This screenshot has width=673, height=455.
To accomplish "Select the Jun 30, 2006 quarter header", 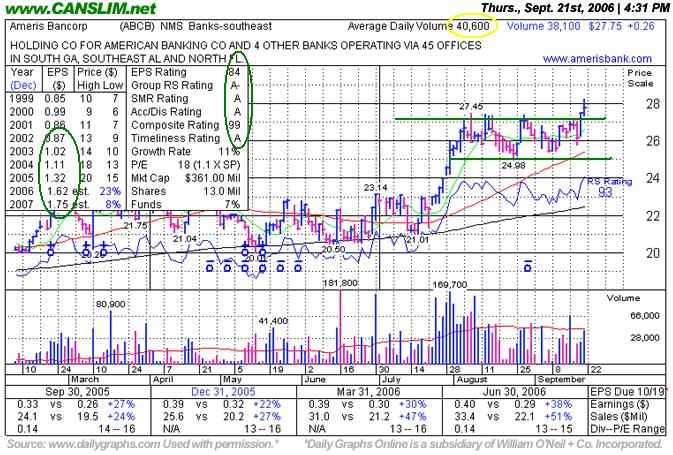I will tap(514, 392).
